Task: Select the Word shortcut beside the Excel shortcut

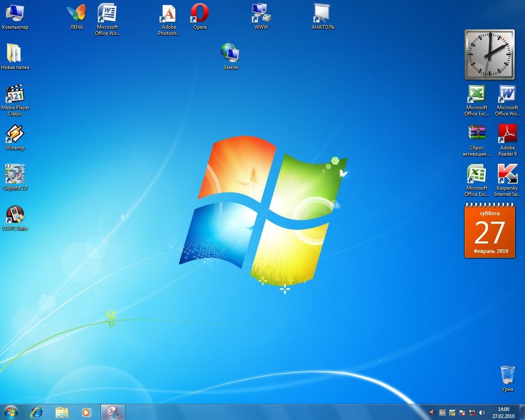Action: (507, 100)
